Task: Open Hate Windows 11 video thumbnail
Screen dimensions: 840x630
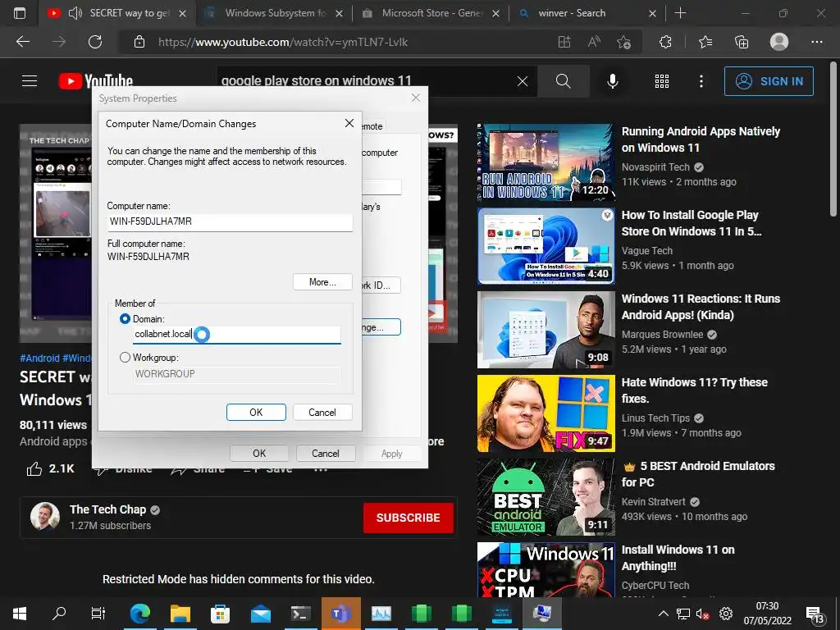Action: pyautogui.click(x=546, y=413)
